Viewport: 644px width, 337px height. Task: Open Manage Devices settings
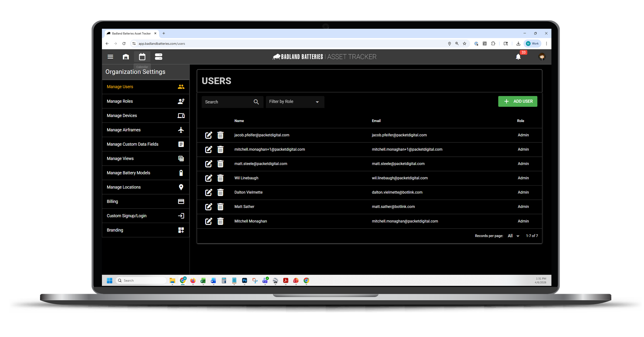[x=146, y=116]
